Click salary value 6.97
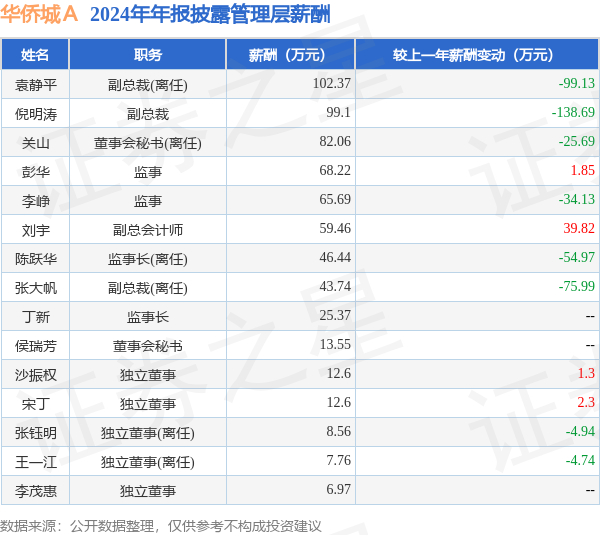Screen dimensions: 600x535 338,489
